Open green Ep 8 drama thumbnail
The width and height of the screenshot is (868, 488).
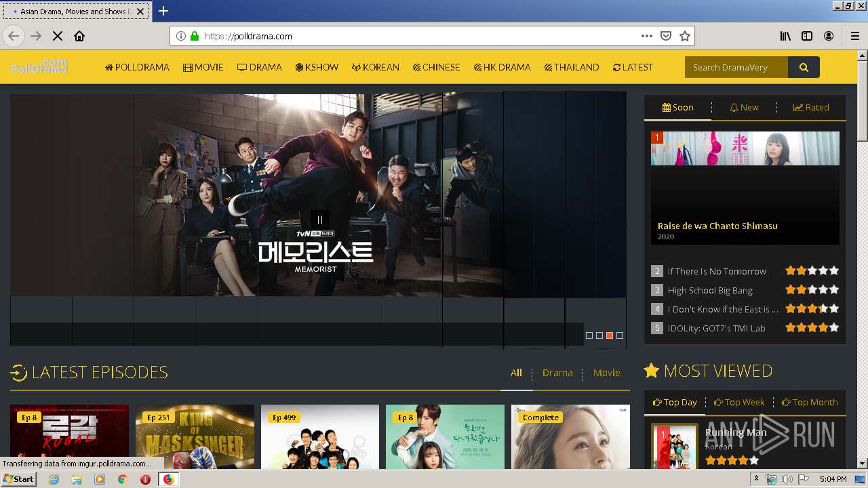pos(445,437)
